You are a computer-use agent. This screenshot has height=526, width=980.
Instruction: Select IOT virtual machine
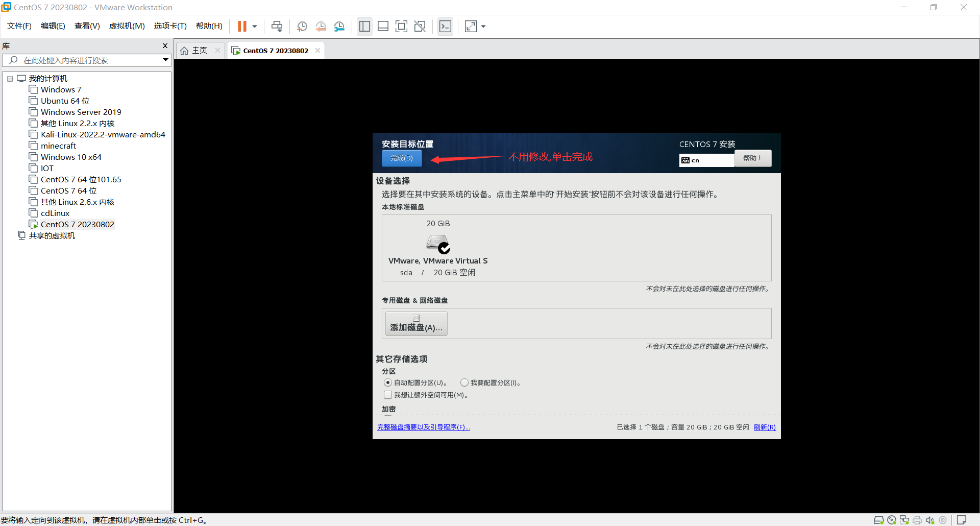[47, 169]
